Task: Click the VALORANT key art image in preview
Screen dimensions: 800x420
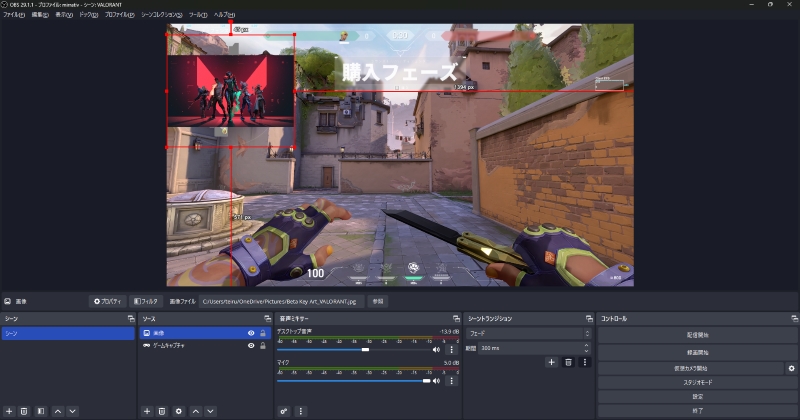Action: 231,91
